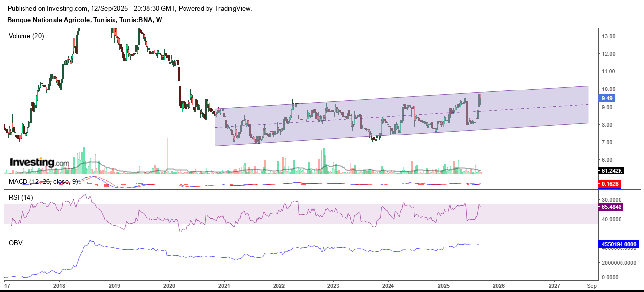Screen dimensions: 644x292
Task: Click the 2025 time axis label
Action: coord(444,285)
